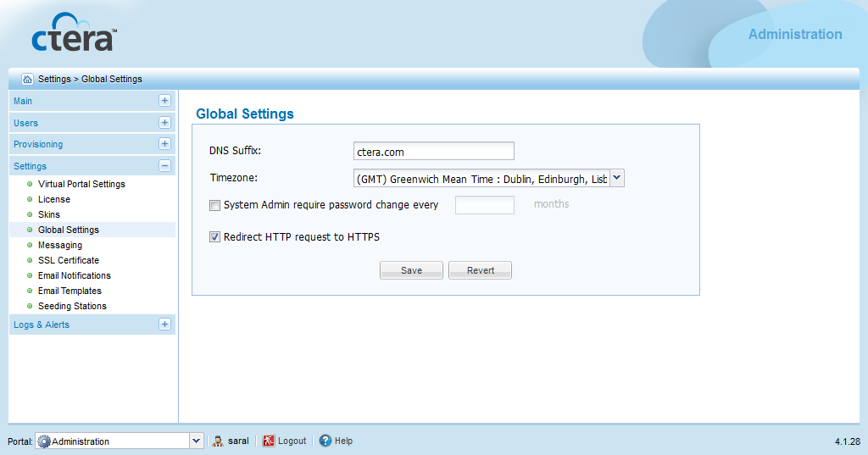Click the home icon in breadcrumb bar

pyautogui.click(x=27, y=79)
